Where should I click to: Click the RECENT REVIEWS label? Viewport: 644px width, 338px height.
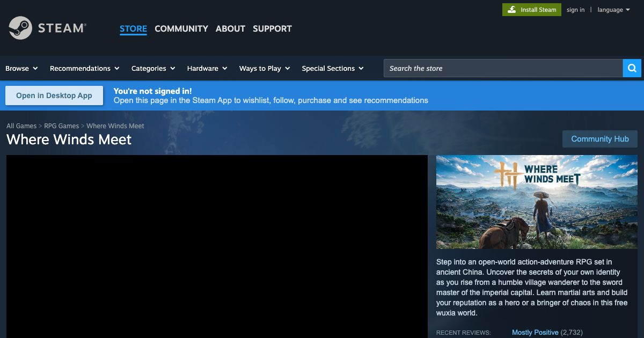tap(464, 333)
